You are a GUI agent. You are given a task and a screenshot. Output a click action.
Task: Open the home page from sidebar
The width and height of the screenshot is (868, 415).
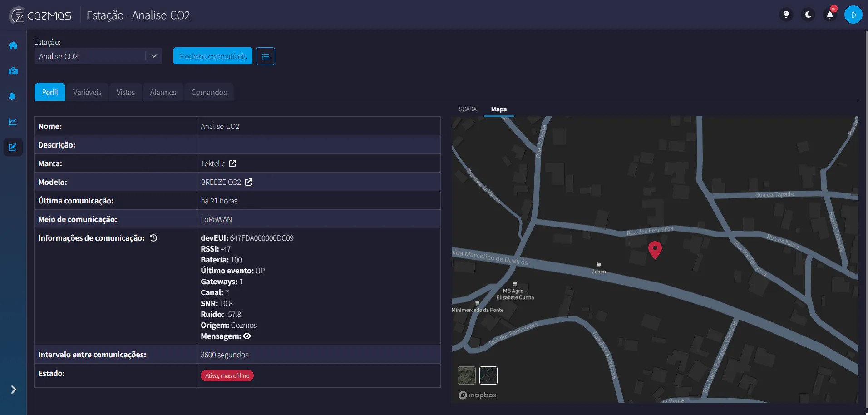tap(13, 45)
